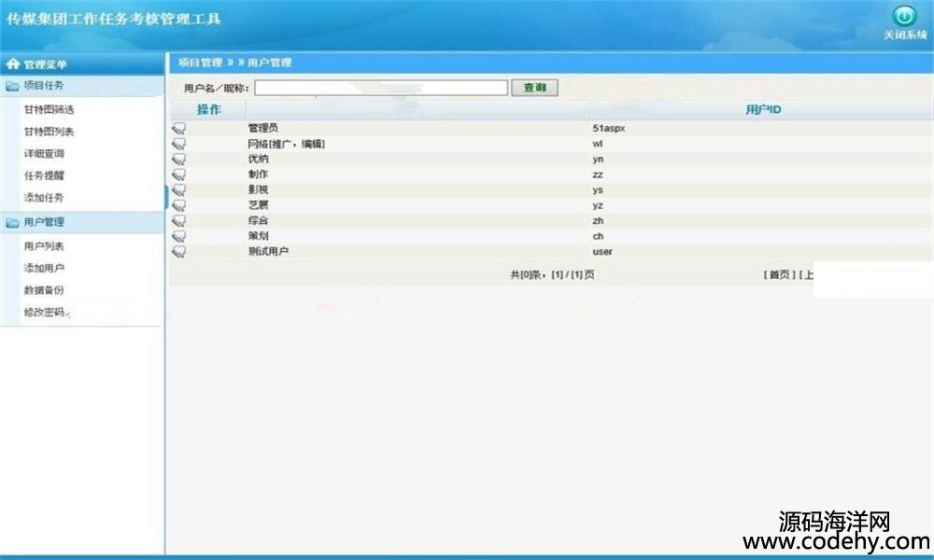934x560 pixels.
Task: Select 添加用户 from the sidebar menu
Action: click(x=44, y=268)
